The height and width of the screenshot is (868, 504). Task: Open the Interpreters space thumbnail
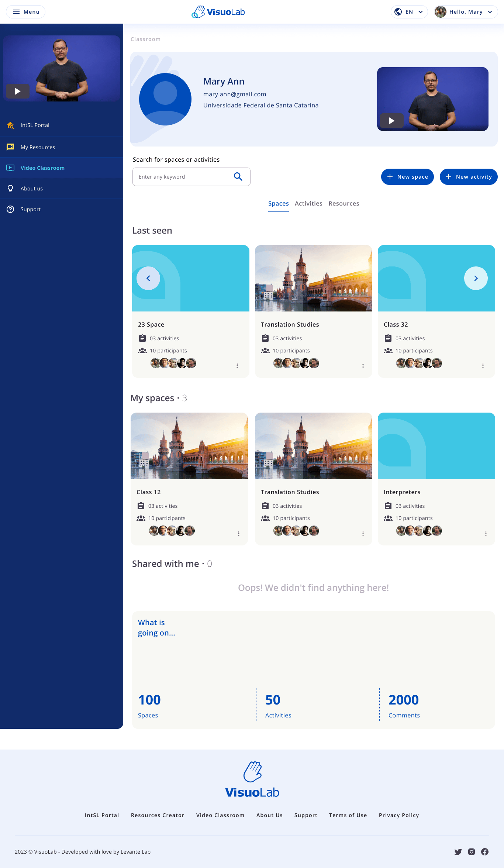(436, 446)
